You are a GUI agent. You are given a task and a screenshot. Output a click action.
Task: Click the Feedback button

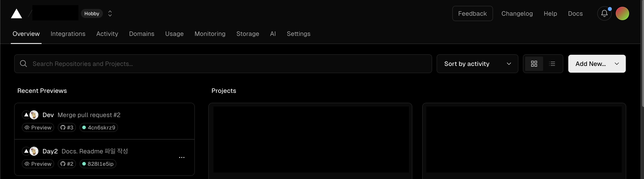tap(472, 13)
